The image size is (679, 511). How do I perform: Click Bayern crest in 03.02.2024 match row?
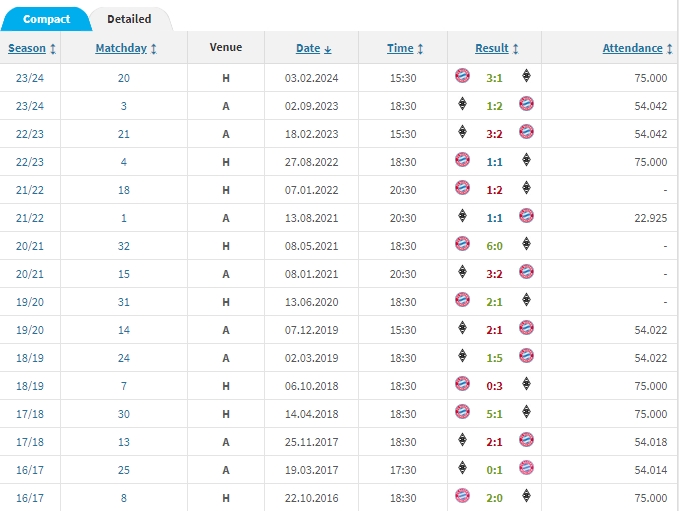pyautogui.click(x=463, y=76)
